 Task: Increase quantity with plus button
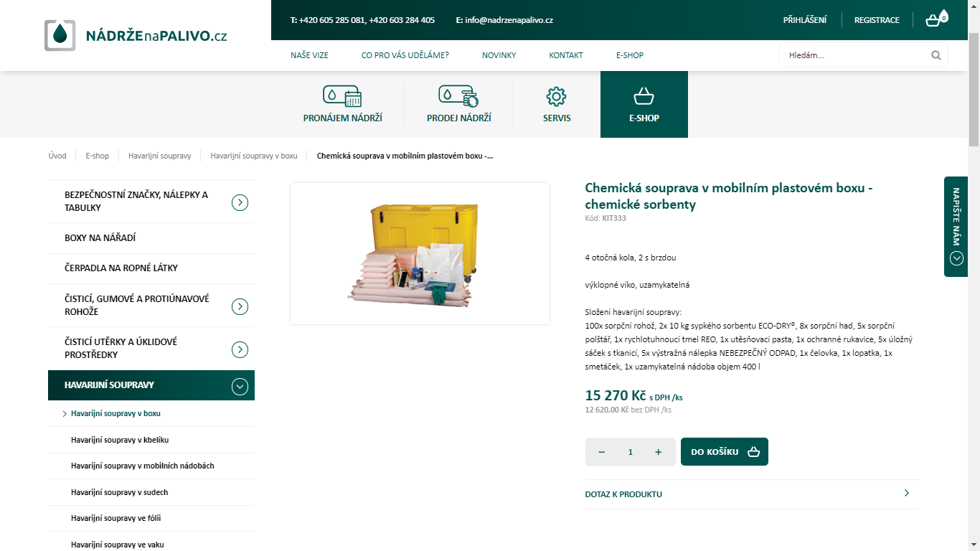tap(658, 452)
